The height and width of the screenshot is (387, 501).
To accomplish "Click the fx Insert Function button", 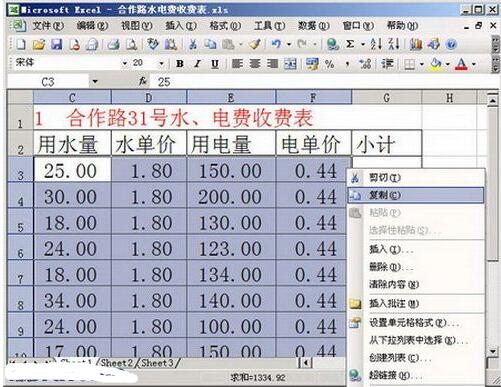I will click(x=143, y=81).
